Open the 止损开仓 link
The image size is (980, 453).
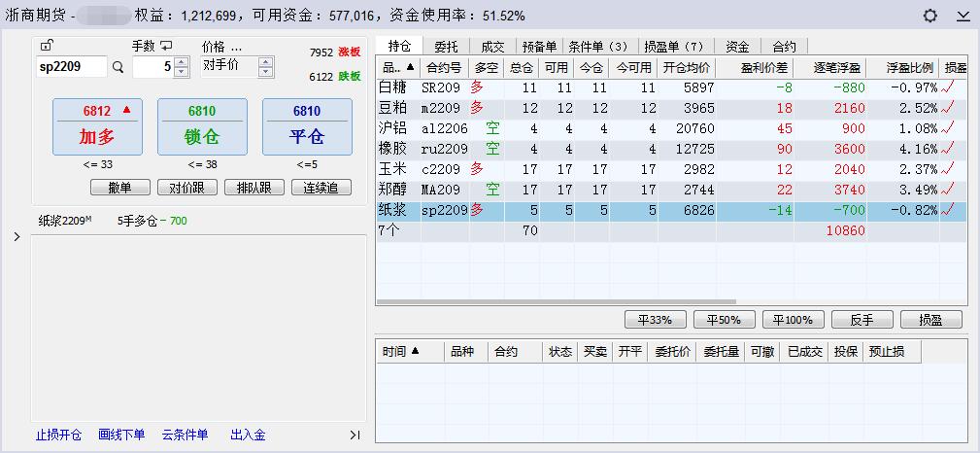[58, 435]
